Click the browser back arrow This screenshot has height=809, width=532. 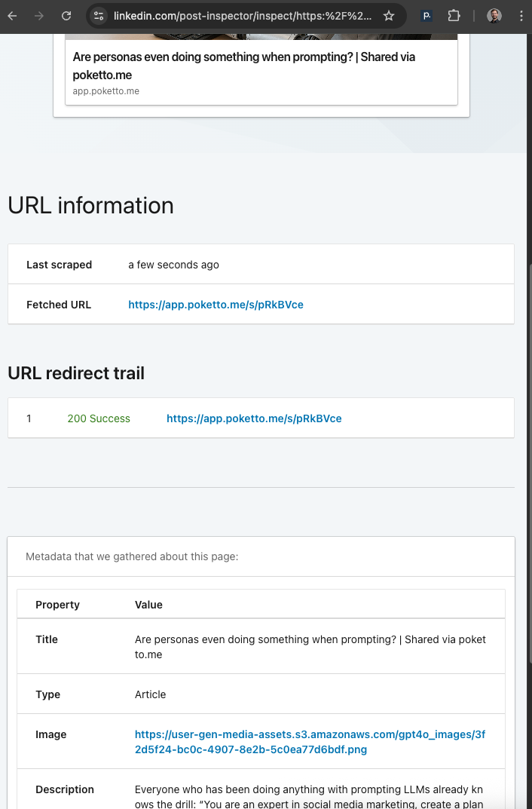click(x=12, y=16)
